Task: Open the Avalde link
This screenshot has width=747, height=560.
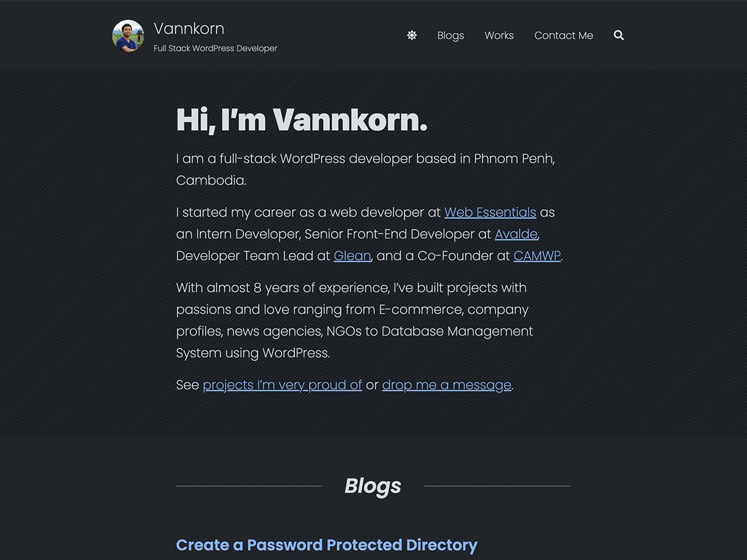Action: click(x=516, y=234)
